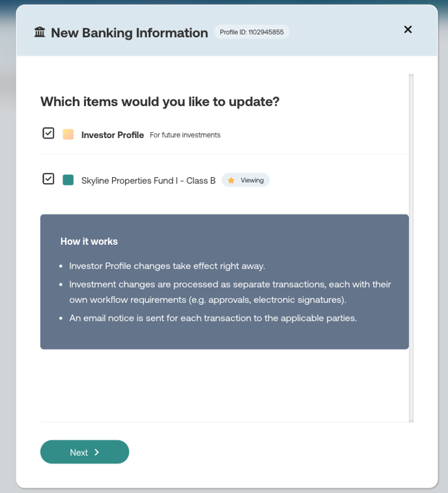Click the Skyline Properties Fund I - Class B label
Image resolution: width=448 pixels, height=493 pixels.
pyautogui.click(x=148, y=180)
